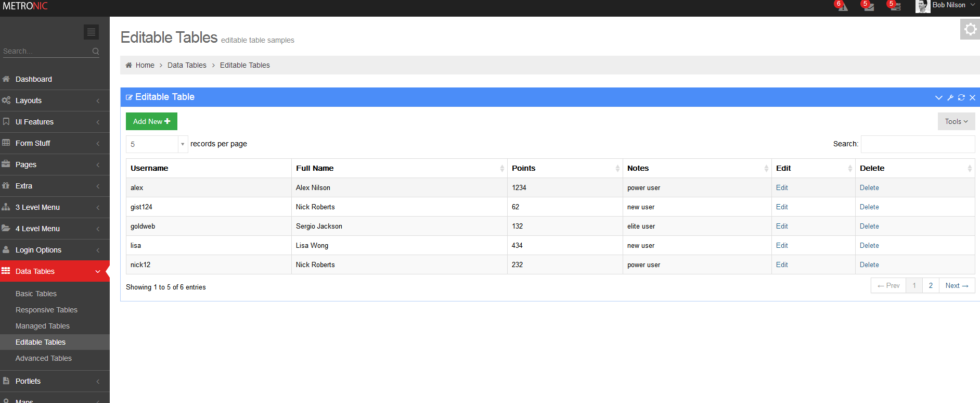Viewport: 980px width, 403px height.
Task: Click the Form Stuff table icon
Action: (6, 143)
